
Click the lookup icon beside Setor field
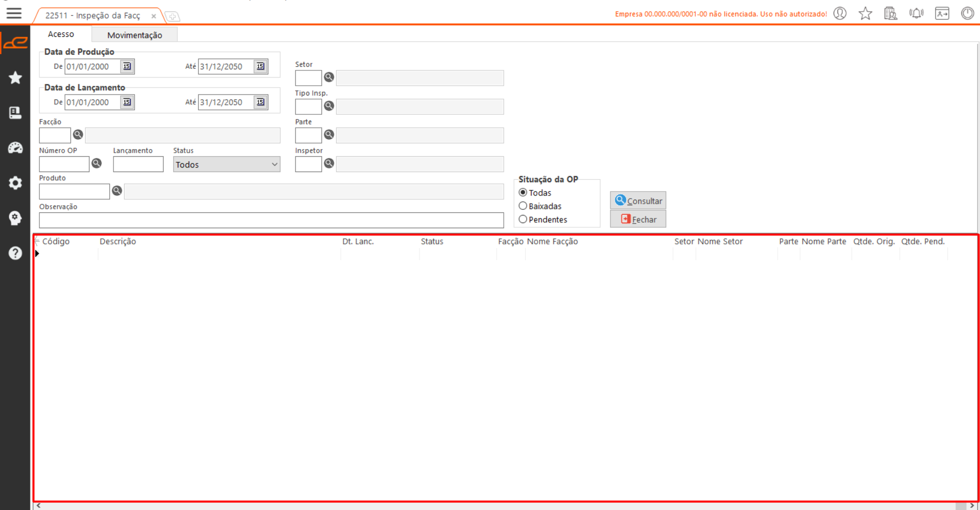329,77
